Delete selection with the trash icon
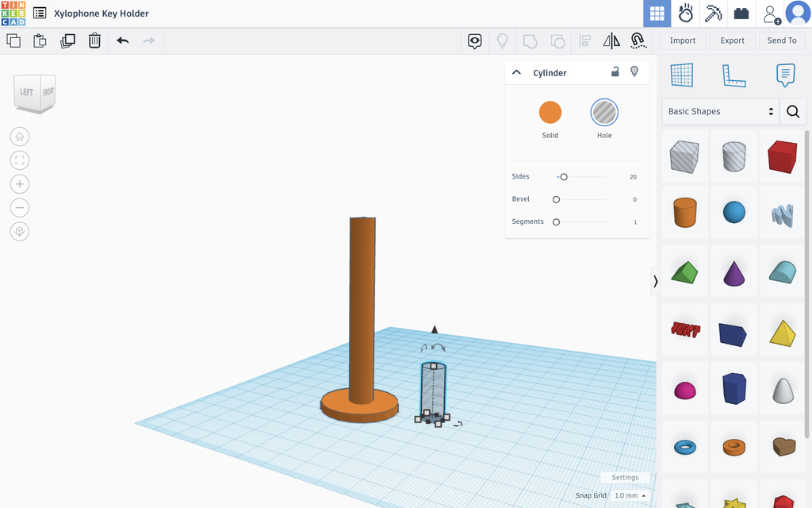The width and height of the screenshot is (812, 508). 94,40
